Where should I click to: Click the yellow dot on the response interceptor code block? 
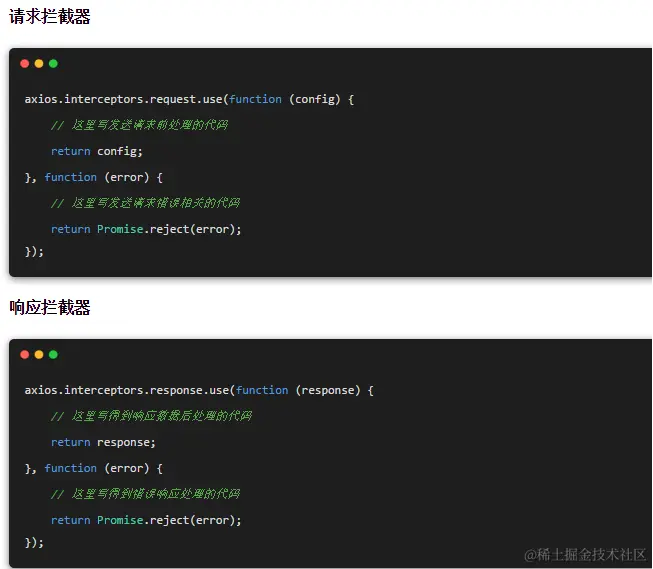click(39, 354)
